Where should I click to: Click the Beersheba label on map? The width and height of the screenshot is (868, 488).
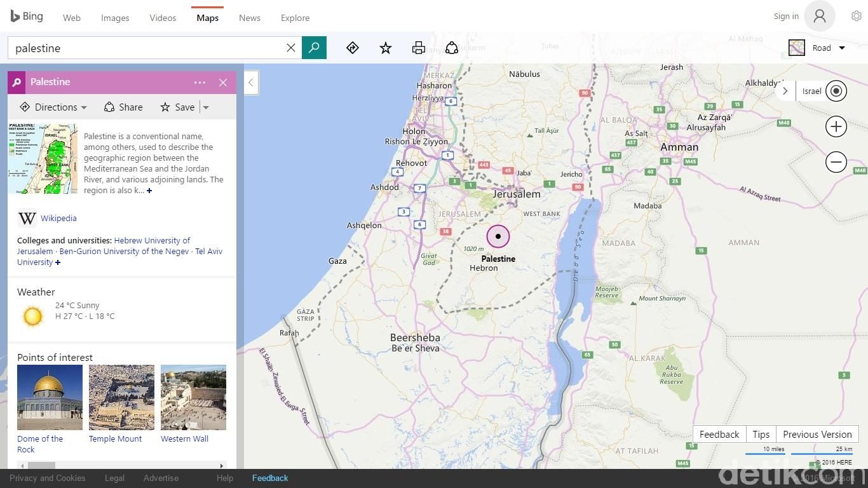tap(415, 337)
